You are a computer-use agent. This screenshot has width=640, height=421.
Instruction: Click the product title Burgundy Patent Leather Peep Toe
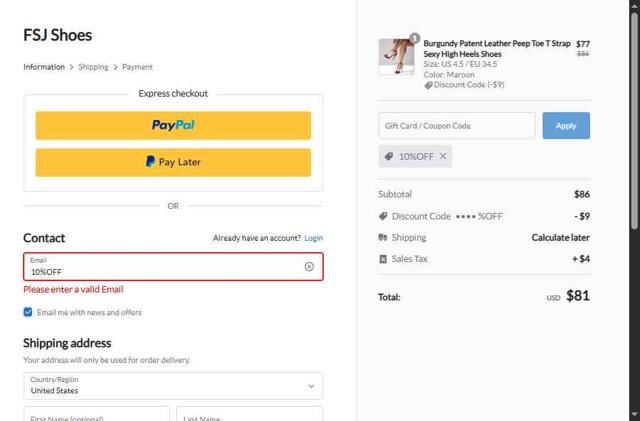(496, 49)
